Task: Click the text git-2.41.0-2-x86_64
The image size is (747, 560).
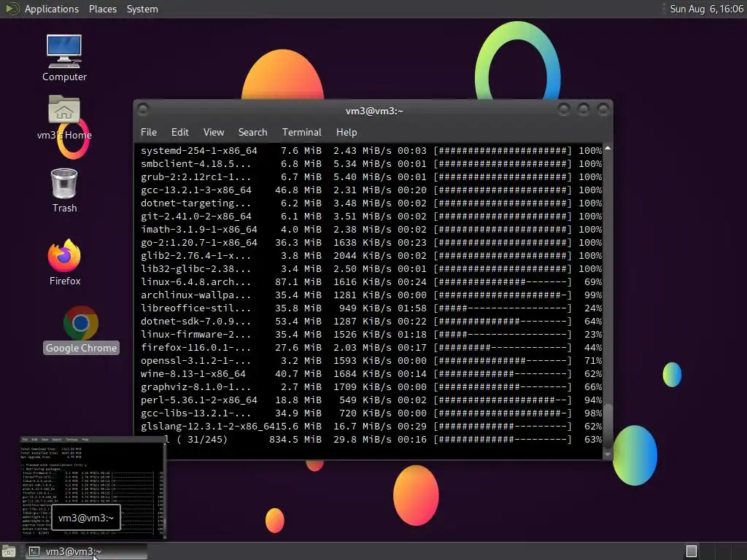Action: pos(196,216)
